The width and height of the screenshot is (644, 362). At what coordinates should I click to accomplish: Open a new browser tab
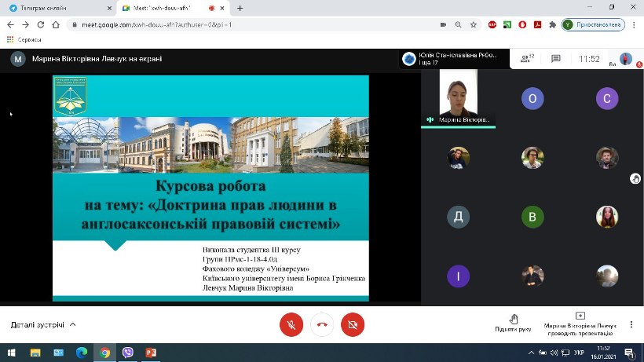(x=240, y=8)
